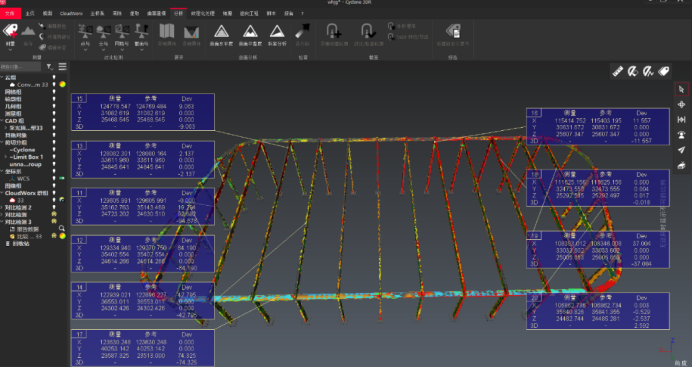Image resolution: width=692 pixels, height=367 pixels.
Task: Open the red 文件 file tab
Action: 10,13
